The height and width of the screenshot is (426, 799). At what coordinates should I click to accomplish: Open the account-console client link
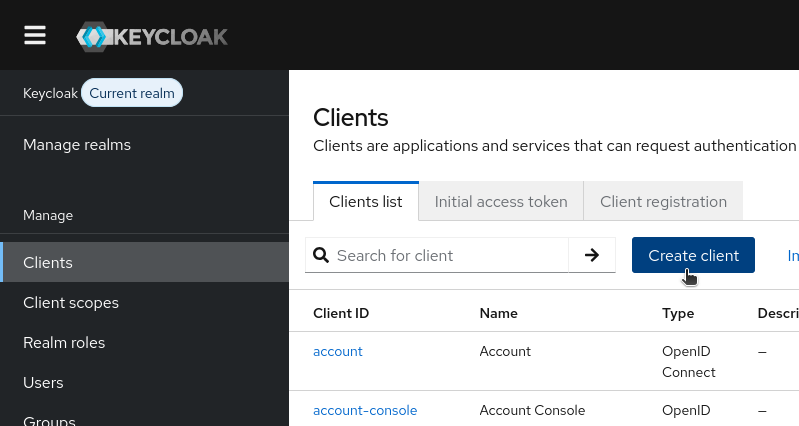[365, 411]
